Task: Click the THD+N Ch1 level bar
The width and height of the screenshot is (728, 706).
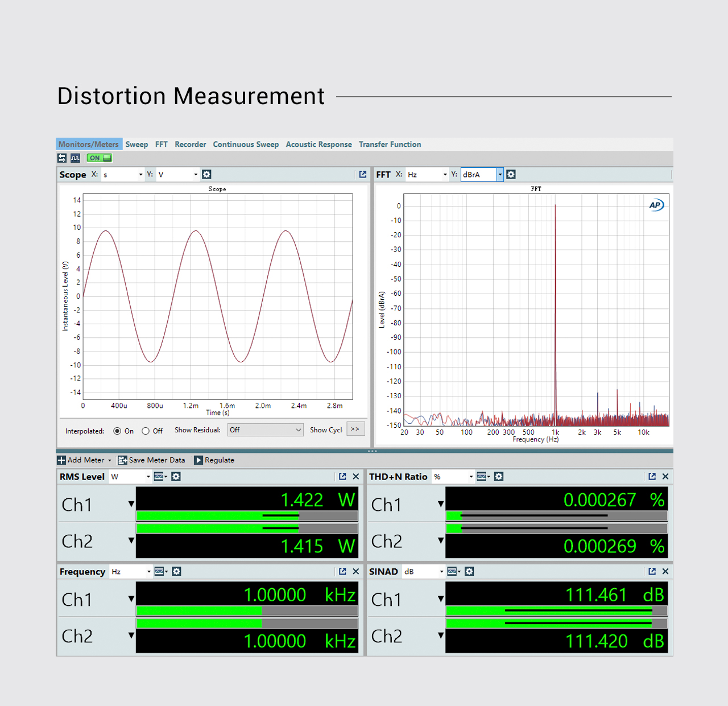Action: tap(556, 516)
